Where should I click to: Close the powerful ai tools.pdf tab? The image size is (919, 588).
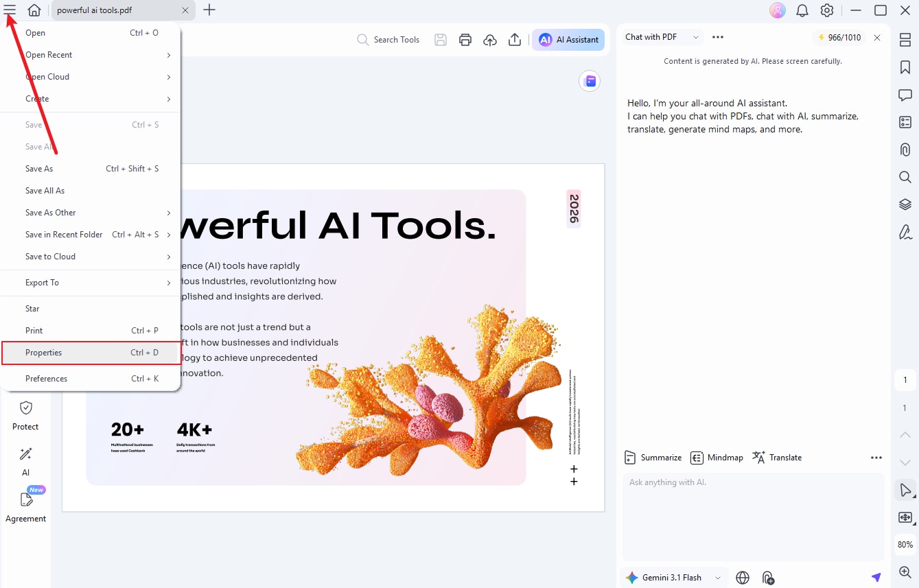click(185, 10)
